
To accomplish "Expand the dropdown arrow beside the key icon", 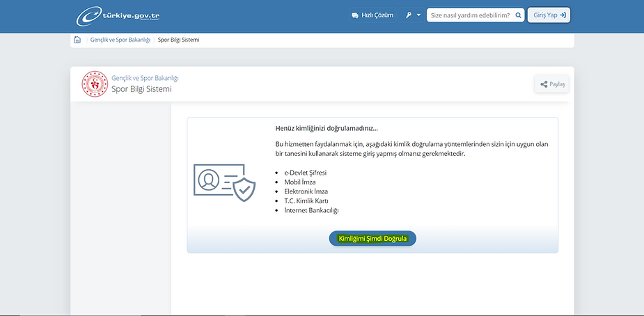I will [x=418, y=15].
